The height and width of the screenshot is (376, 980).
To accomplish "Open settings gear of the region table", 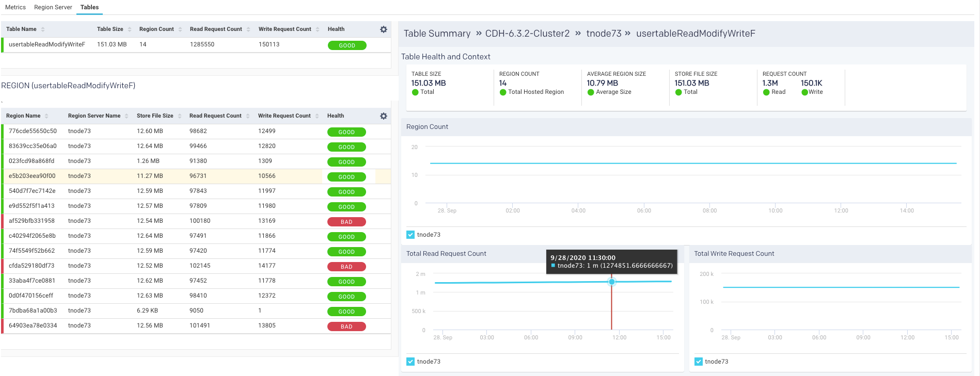I will click(x=383, y=116).
